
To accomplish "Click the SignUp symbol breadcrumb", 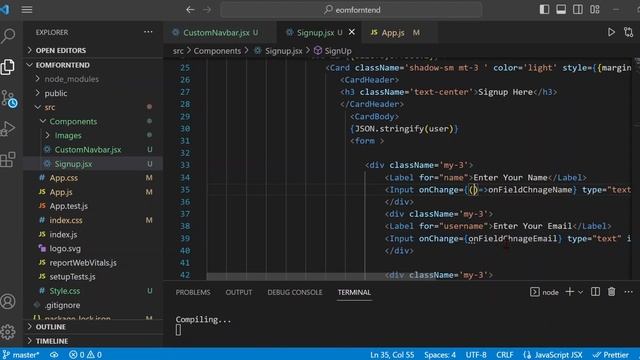I will 333,51.
